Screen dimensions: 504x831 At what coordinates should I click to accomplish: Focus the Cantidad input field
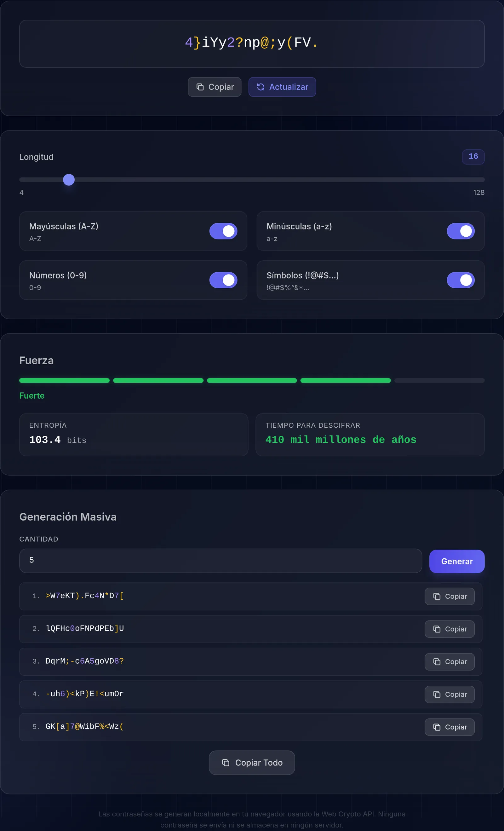point(220,561)
